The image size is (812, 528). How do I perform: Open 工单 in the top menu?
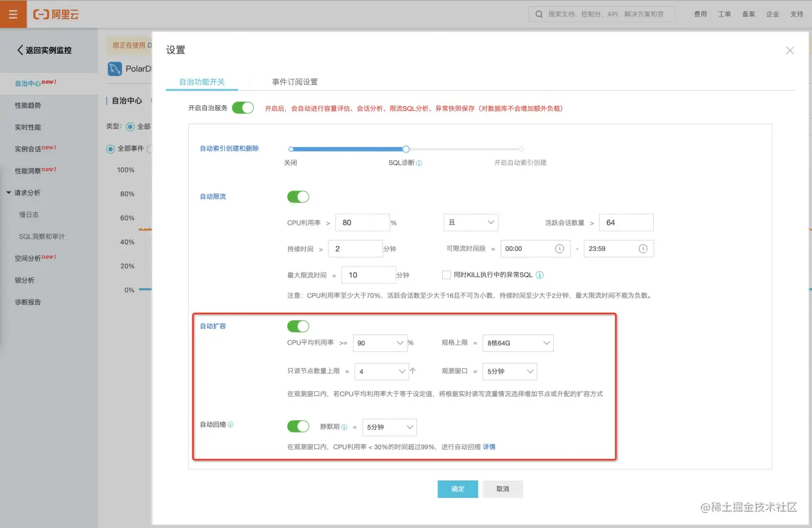pos(725,14)
